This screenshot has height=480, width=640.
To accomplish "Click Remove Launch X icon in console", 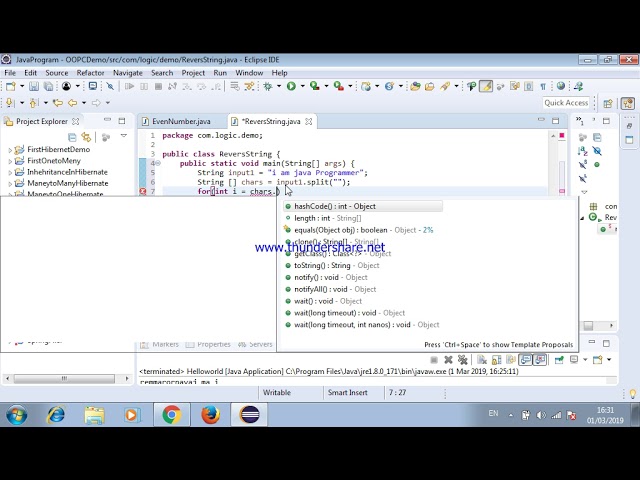I will click(448, 360).
